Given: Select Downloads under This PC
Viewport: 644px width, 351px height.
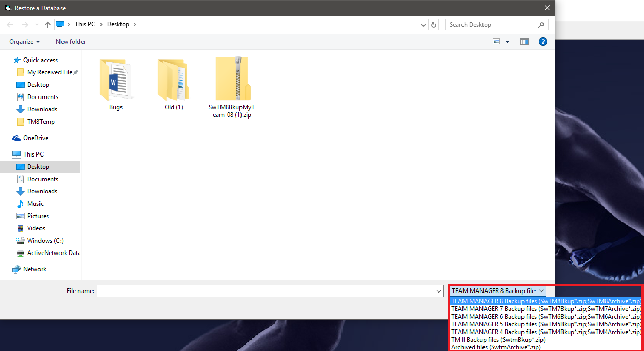Looking at the screenshot, I should point(42,191).
